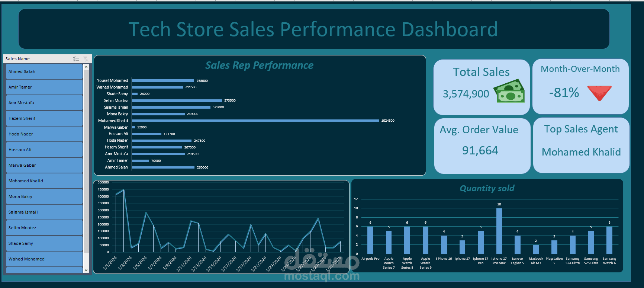The image size is (644, 288).
Task: Click slicer scrollbar down arrow
Action: coord(86,270)
